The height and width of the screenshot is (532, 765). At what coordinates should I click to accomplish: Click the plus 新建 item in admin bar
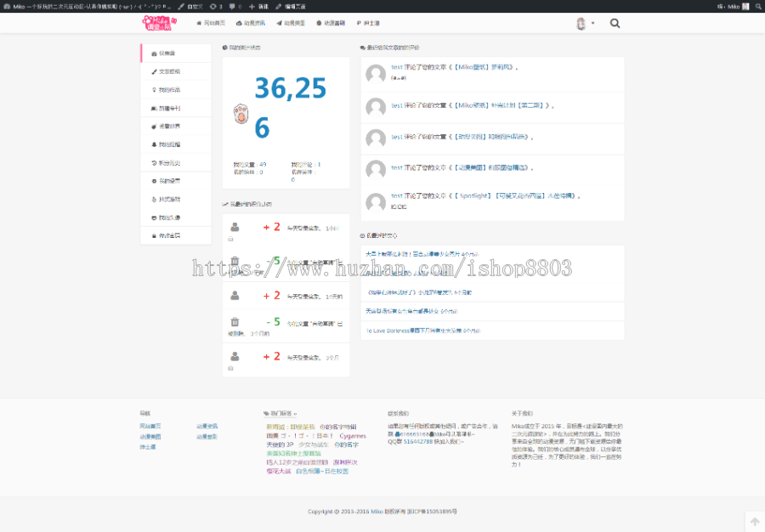click(258, 6)
